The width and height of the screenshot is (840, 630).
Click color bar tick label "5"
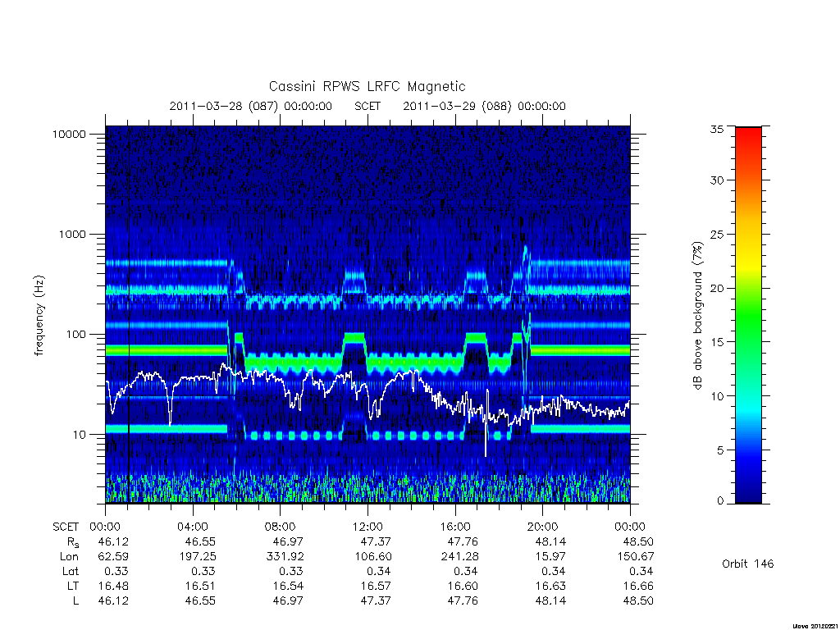[720, 450]
